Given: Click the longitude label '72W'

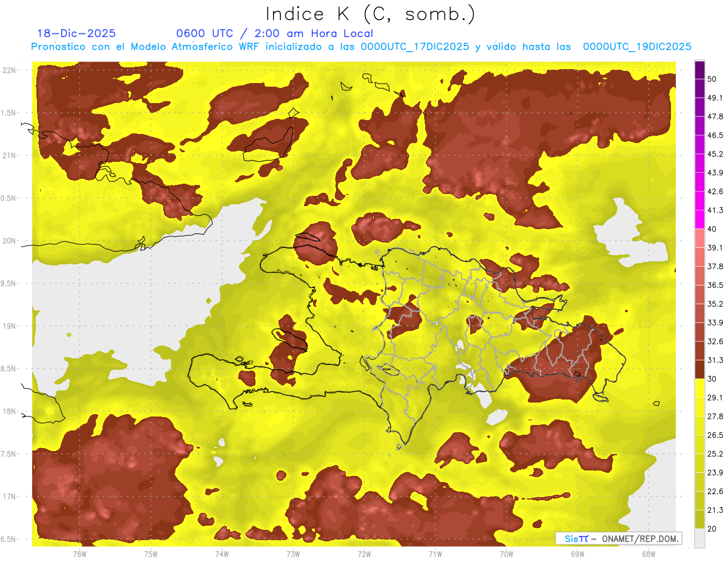Looking at the screenshot, I should click(364, 554).
